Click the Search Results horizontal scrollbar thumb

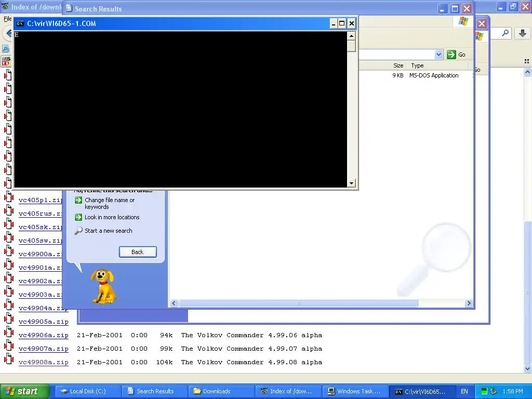(x=298, y=303)
